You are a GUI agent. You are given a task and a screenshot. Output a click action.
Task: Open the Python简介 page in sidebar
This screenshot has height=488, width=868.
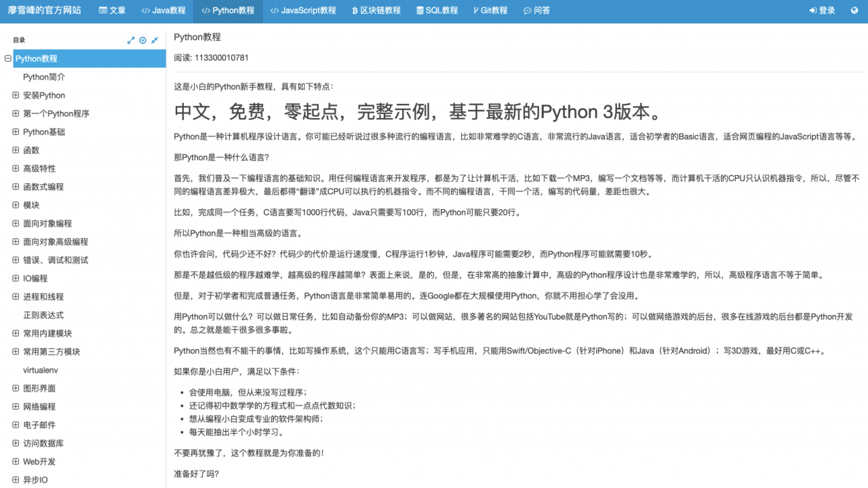(44, 77)
